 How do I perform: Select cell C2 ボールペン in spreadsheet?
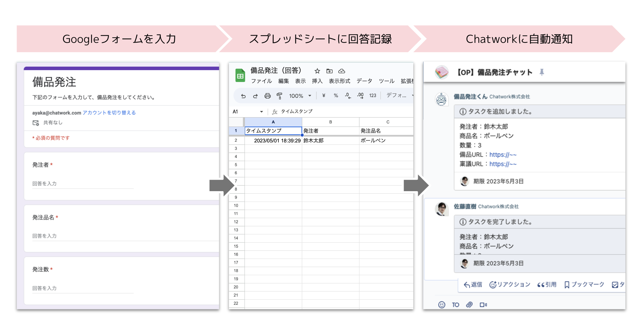[387, 140]
